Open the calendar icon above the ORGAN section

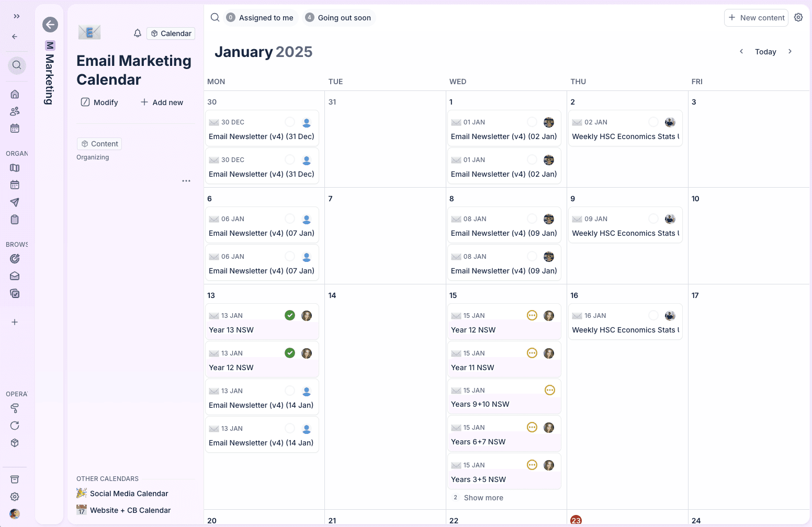(x=15, y=128)
